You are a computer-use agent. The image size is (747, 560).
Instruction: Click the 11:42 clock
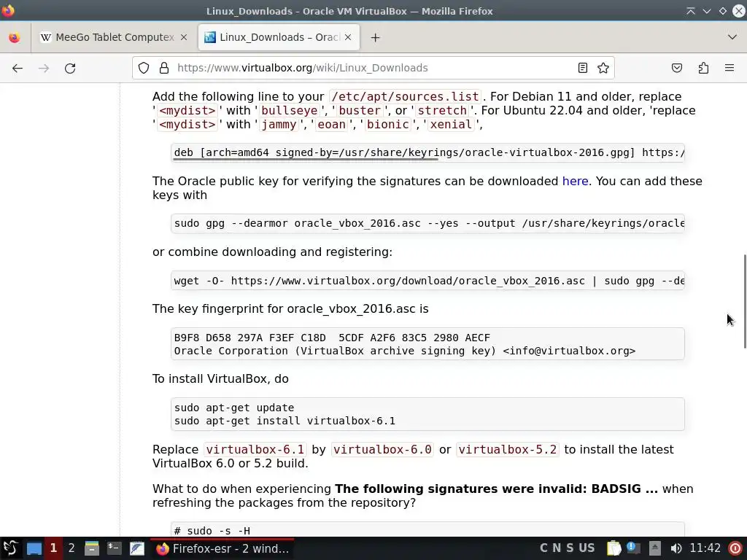705,548
